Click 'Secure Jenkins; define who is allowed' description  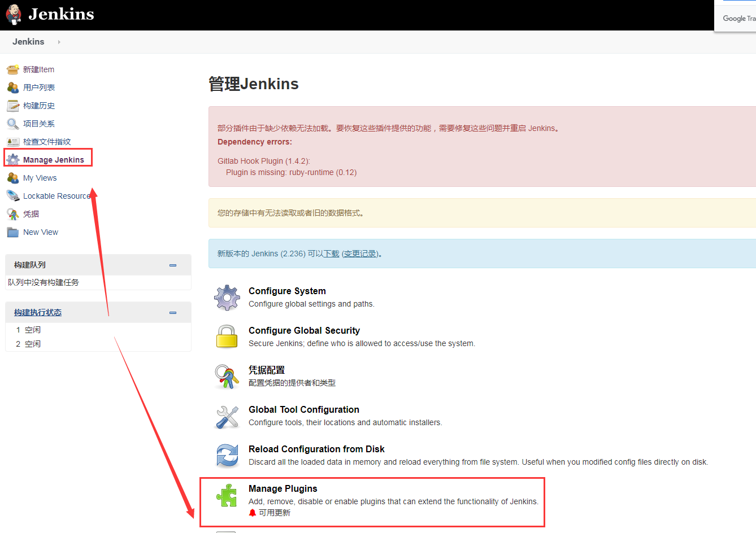(x=362, y=343)
